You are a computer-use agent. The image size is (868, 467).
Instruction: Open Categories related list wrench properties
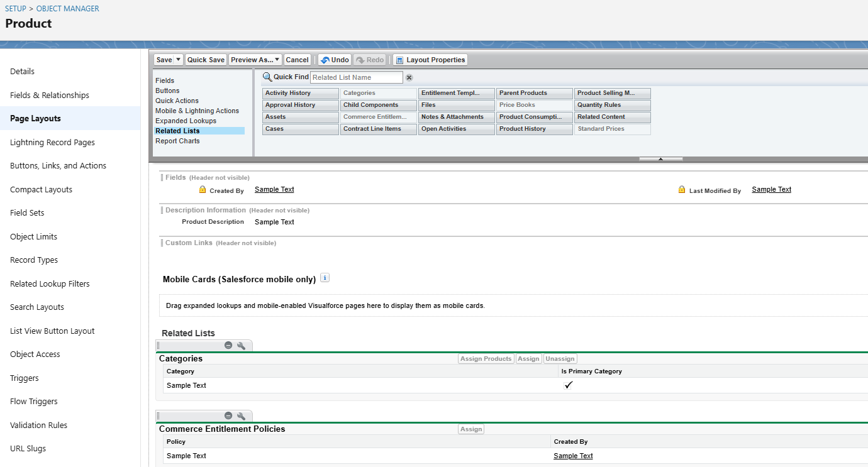pos(241,346)
